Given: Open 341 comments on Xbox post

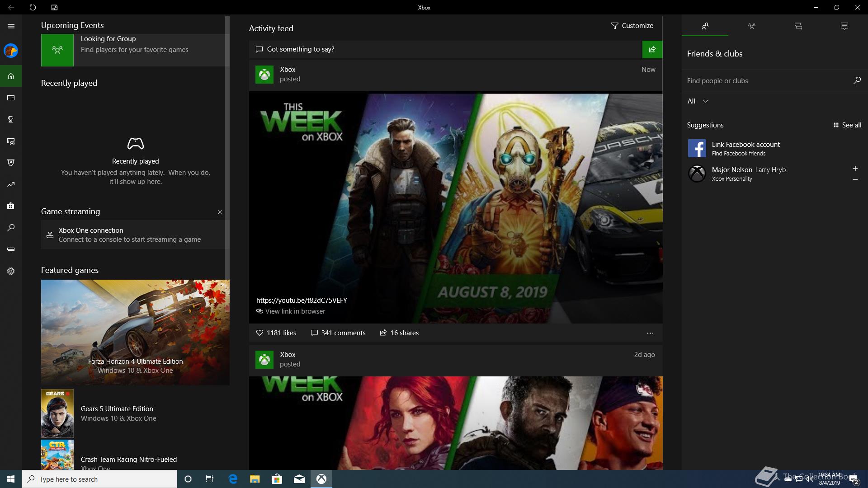Looking at the screenshot, I should [x=338, y=333].
